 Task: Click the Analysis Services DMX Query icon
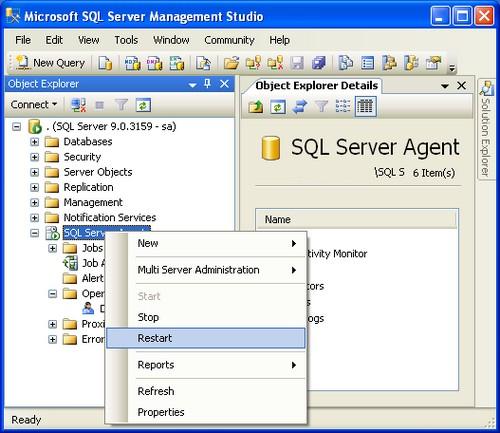154,63
